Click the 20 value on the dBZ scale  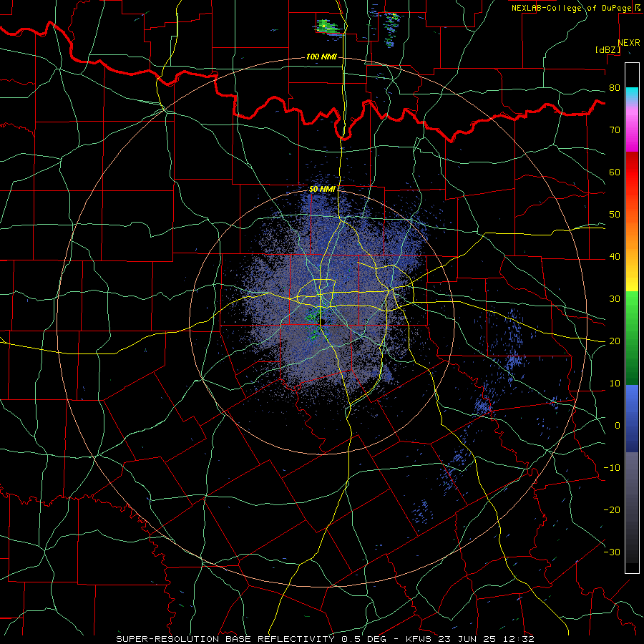click(615, 341)
